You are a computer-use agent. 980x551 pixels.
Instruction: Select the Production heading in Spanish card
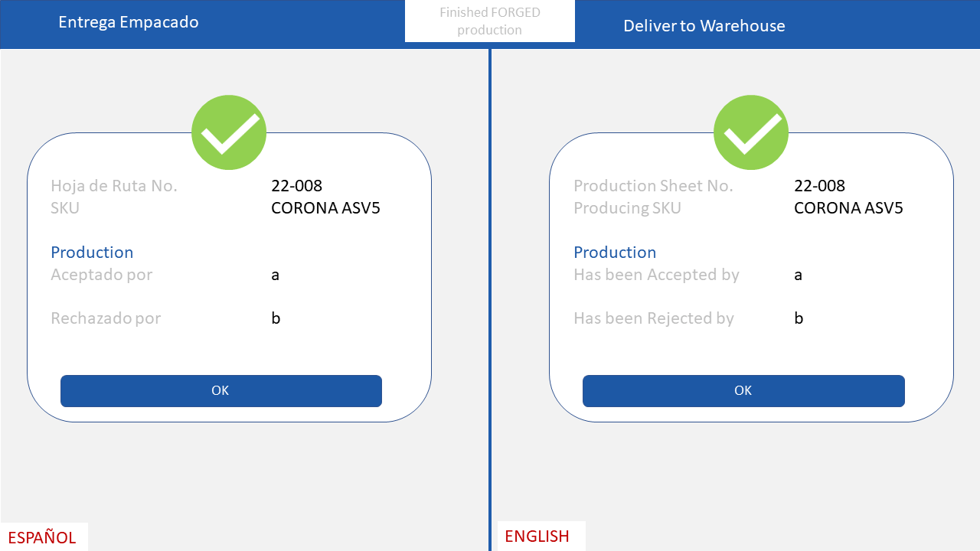(92, 253)
